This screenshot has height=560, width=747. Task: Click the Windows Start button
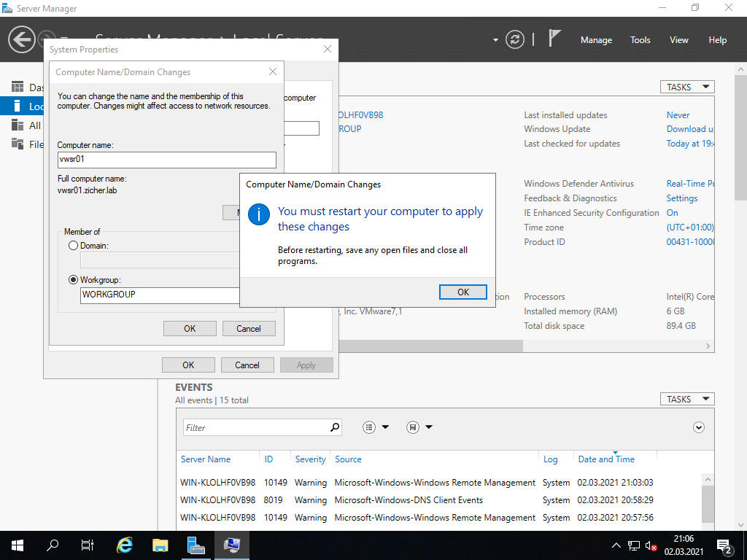18,545
